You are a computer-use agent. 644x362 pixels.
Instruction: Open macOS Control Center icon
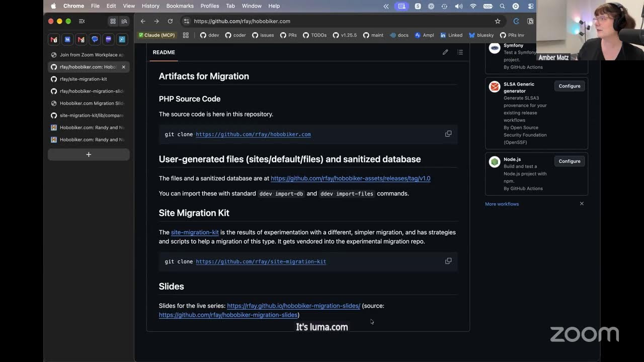coord(531,6)
